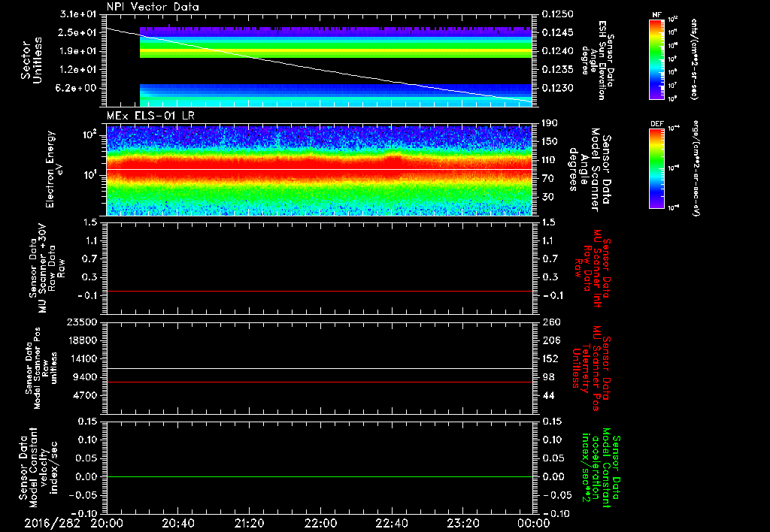Click the 23:20 time axis label
This screenshot has height=532, width=770.
(462, 523)
